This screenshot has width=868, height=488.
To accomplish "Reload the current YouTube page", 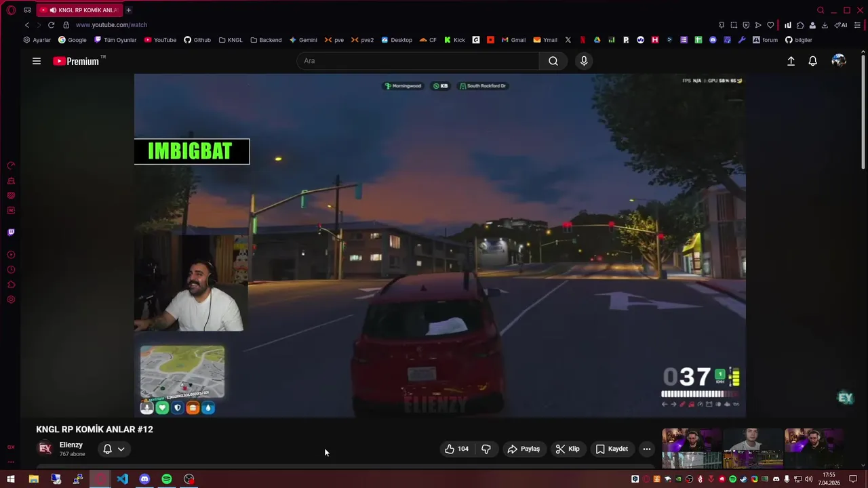I will point(51,25).
